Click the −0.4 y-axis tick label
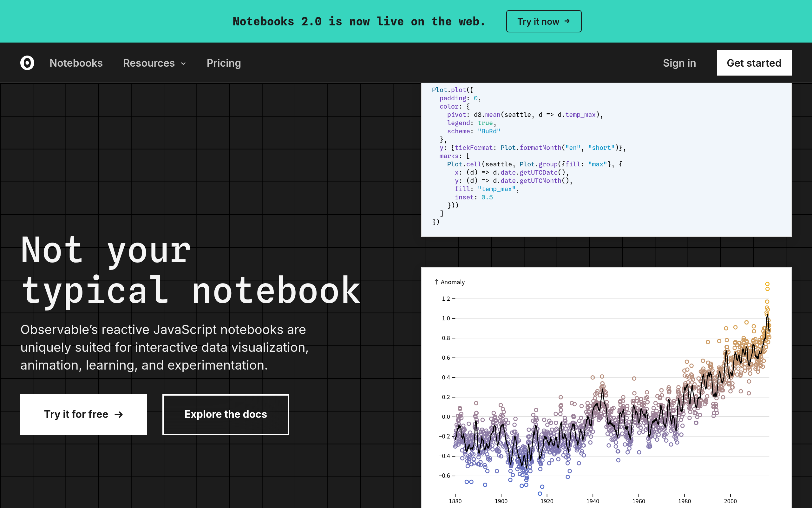Viewport: 812px width, 508px height. pyautogui.click(x=444, y=456)
